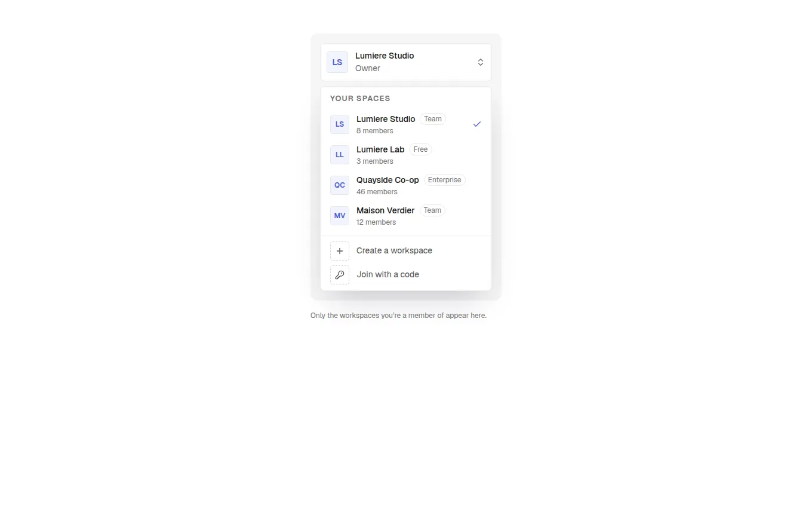
Task: Choose Lumiere Studio in the Your Spaces list
Action: (406, 124)
